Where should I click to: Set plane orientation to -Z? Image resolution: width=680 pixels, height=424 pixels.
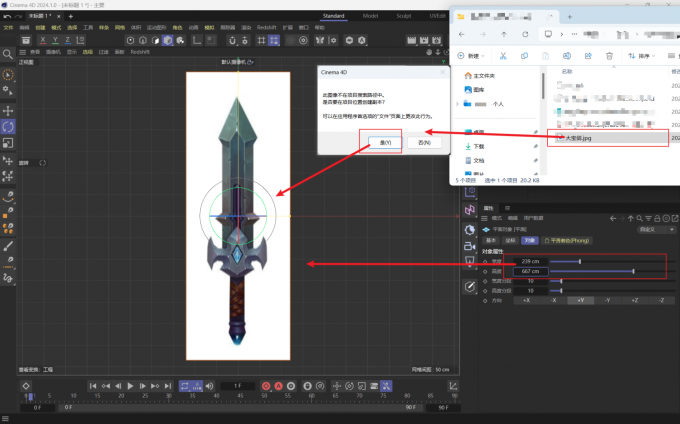[x=662, y=300]
